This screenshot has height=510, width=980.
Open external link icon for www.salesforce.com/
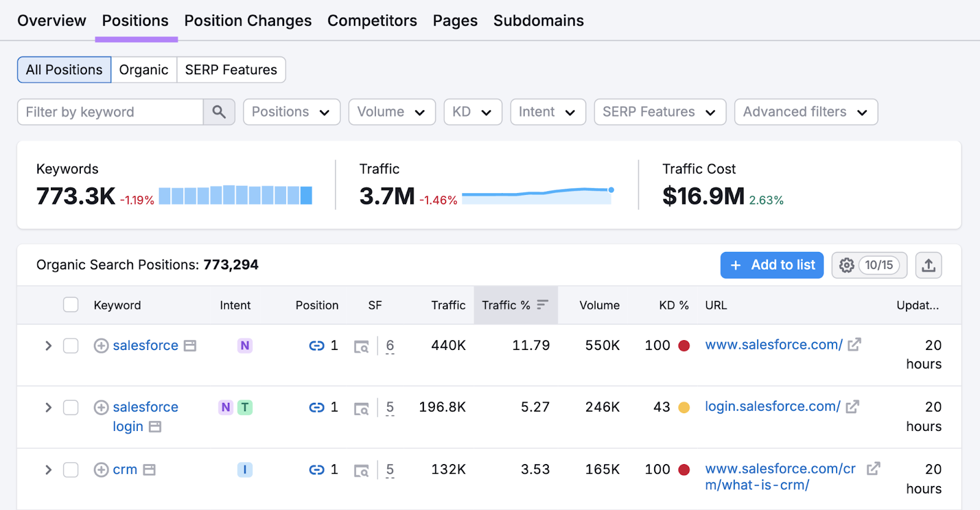click(x=854, y=344)
